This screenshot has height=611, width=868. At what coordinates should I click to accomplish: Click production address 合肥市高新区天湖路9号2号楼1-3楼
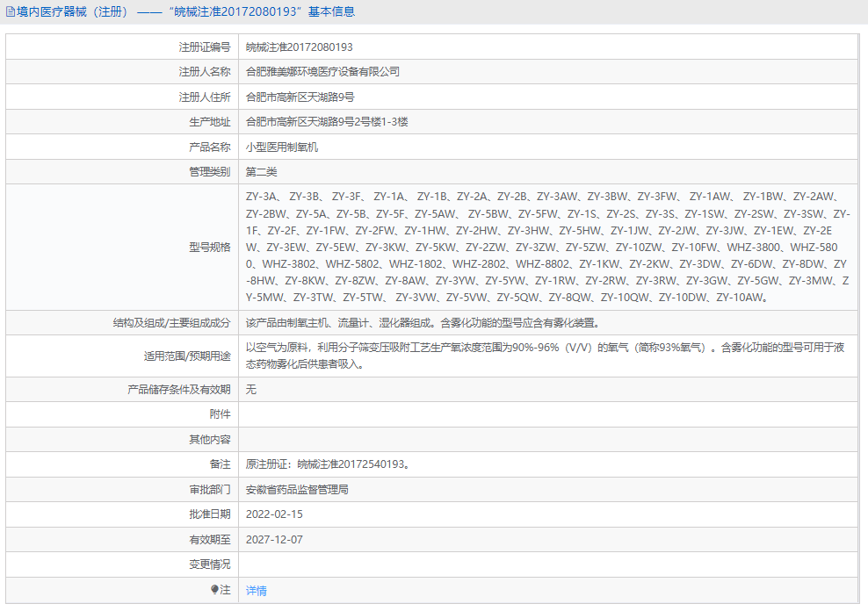(327, 122)
